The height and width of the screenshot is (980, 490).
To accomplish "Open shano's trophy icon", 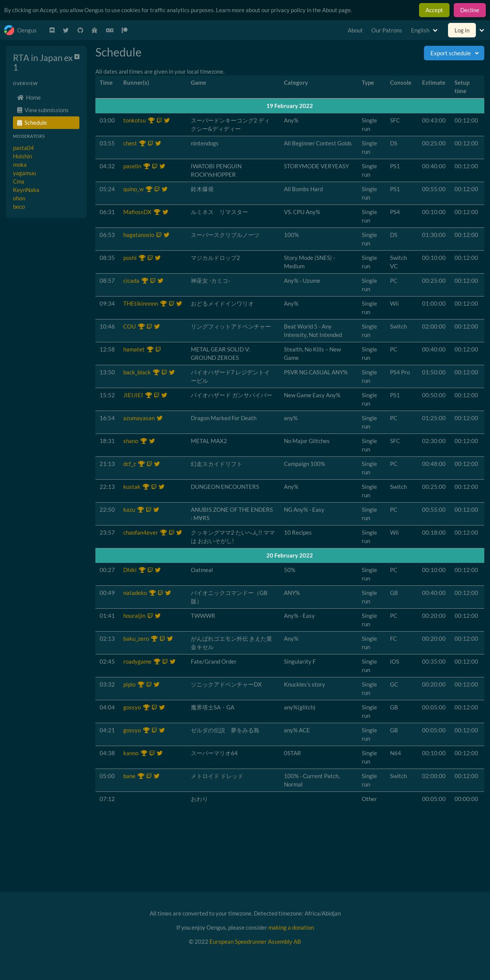I will tap(143, 441).
